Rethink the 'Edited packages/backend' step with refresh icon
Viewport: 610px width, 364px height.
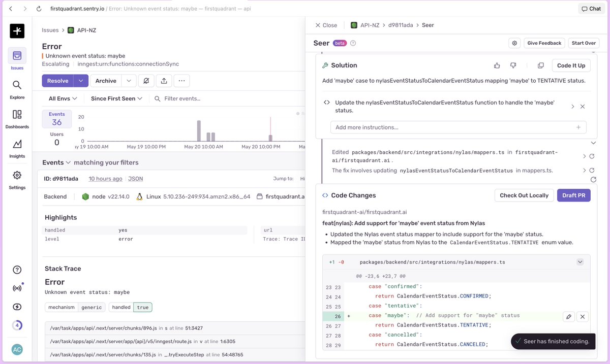tap(592, 156)
